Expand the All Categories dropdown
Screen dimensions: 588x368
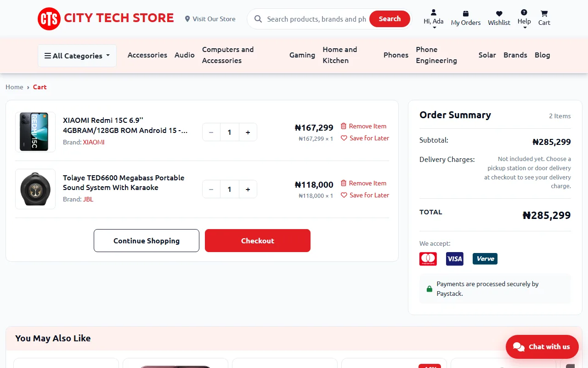click(x=77, y=56)
